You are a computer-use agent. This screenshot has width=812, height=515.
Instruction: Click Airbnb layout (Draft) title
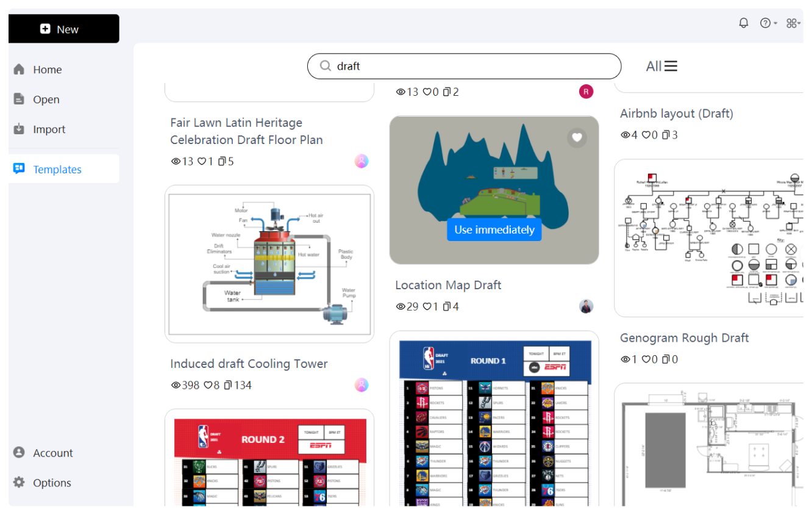(676, 113)
